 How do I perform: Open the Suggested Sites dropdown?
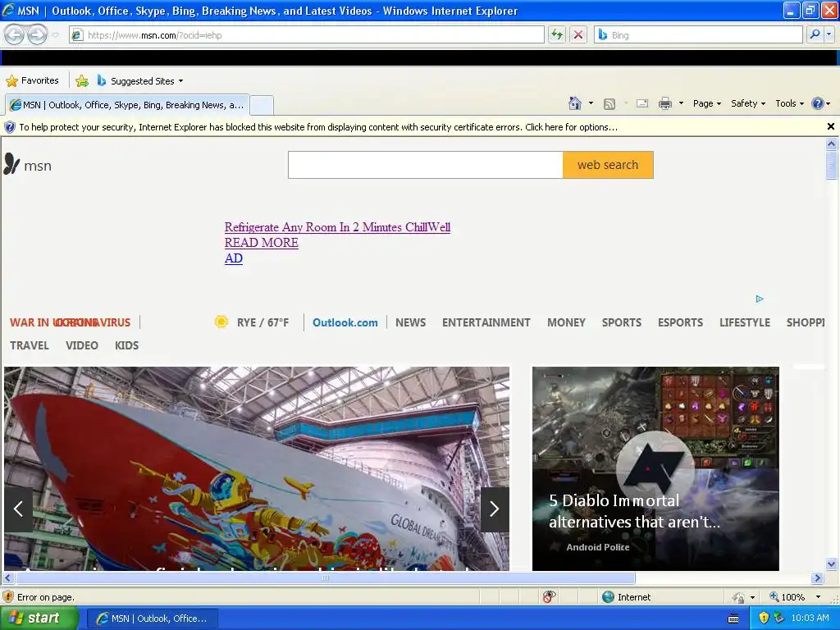[141, 81]
